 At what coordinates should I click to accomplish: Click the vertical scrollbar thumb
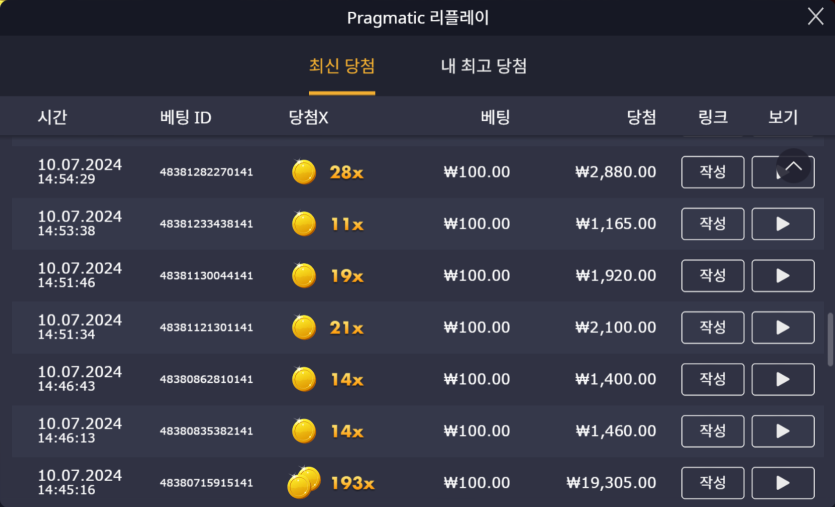[829, 340]
